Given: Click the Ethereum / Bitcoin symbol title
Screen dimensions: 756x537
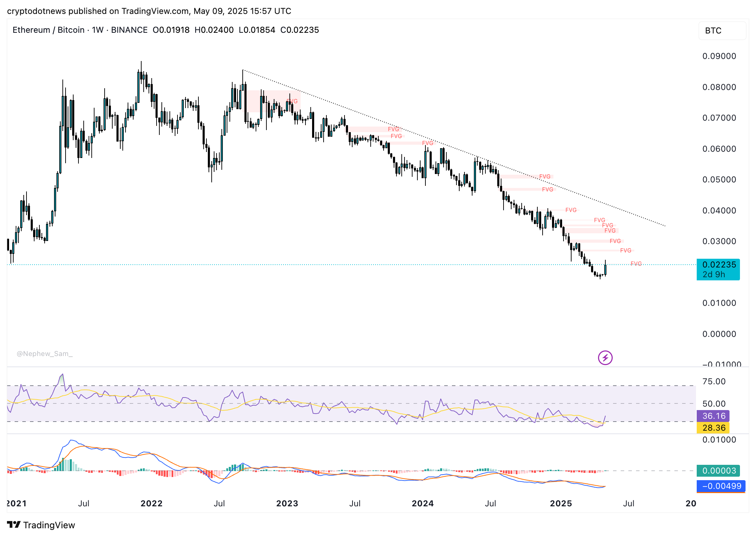Looking at the screenshot, I should (x=48, y=30).
